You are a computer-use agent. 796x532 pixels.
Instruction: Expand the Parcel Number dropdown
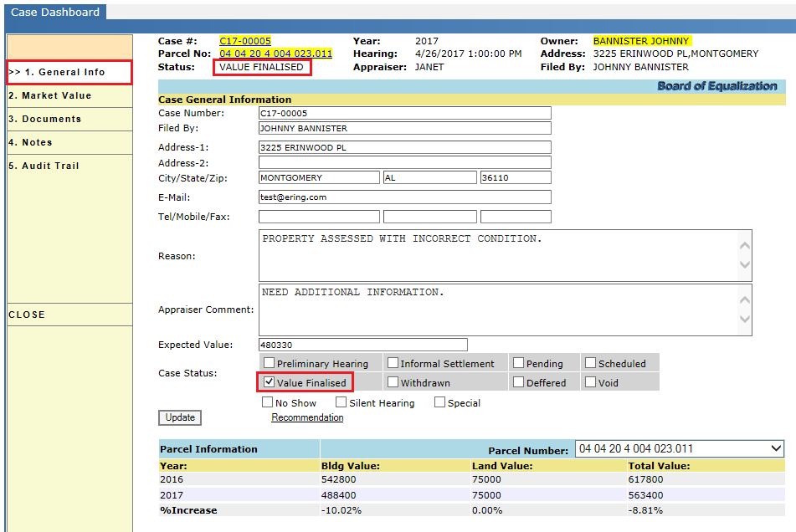[680, 449]
